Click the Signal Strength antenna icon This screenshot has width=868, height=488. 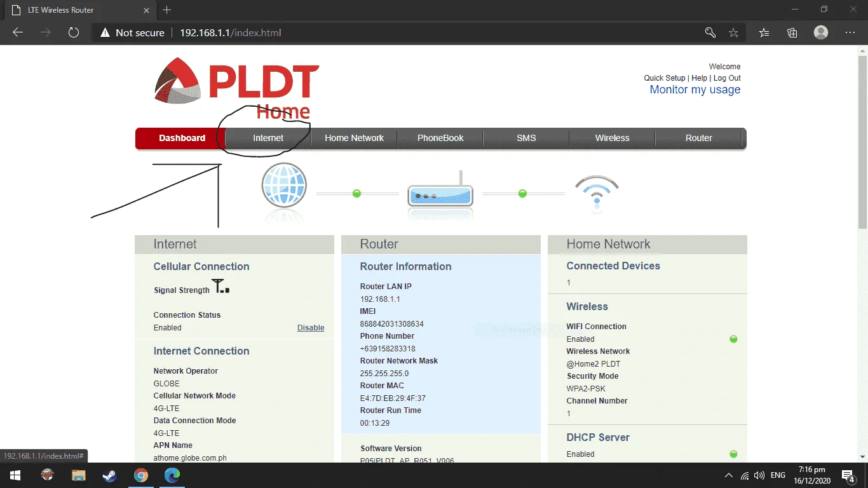221,287
